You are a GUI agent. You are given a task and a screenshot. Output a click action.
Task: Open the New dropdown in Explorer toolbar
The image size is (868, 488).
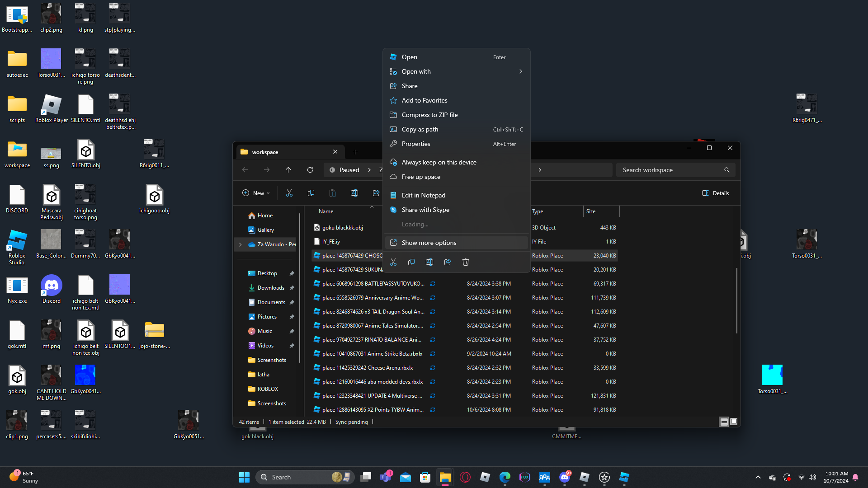pyautogui.click(x=256, y=193)
